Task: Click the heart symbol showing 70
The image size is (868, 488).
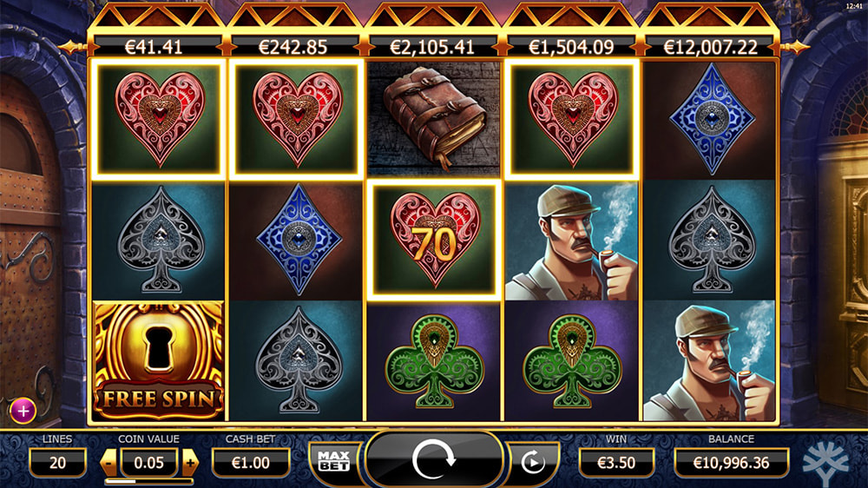Action: tap(434, 240)
